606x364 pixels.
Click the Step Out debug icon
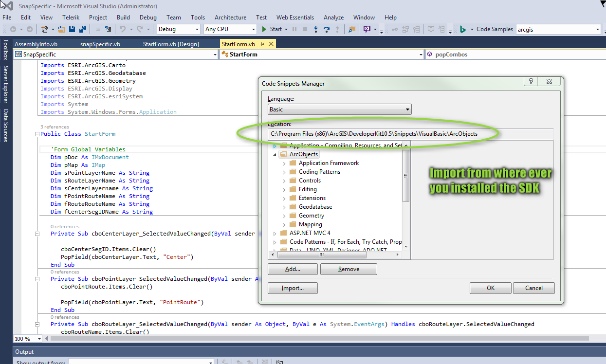(x=337, y=29)
